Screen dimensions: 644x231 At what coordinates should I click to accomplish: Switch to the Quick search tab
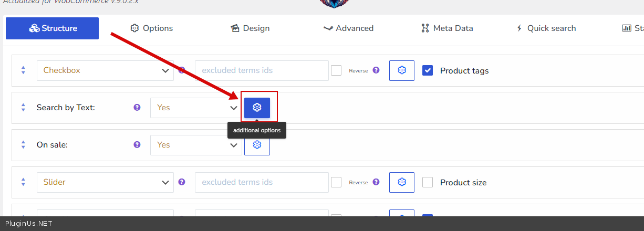(546, 28)
